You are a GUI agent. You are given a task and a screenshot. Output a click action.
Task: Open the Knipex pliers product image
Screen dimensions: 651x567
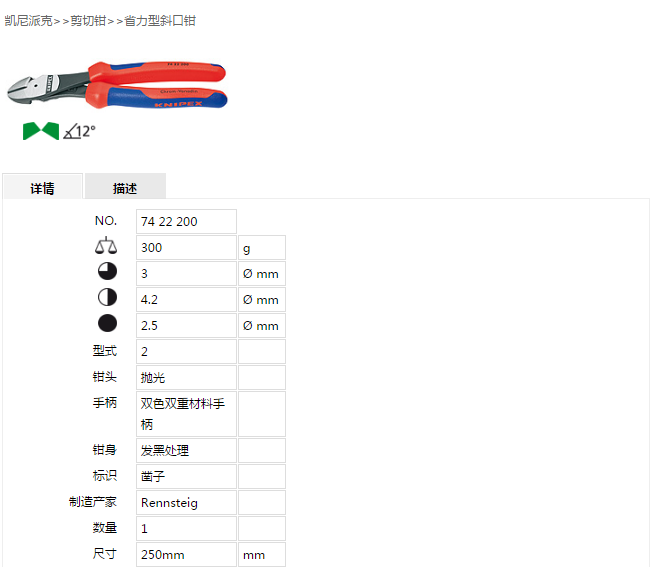tap(117, 85)
